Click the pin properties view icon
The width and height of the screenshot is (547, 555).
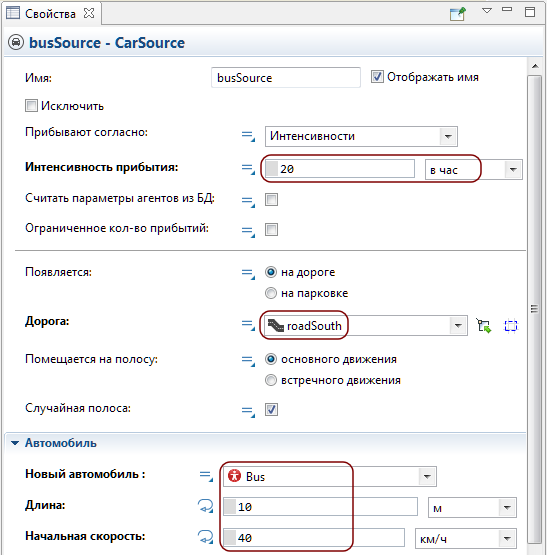point(458,14)
